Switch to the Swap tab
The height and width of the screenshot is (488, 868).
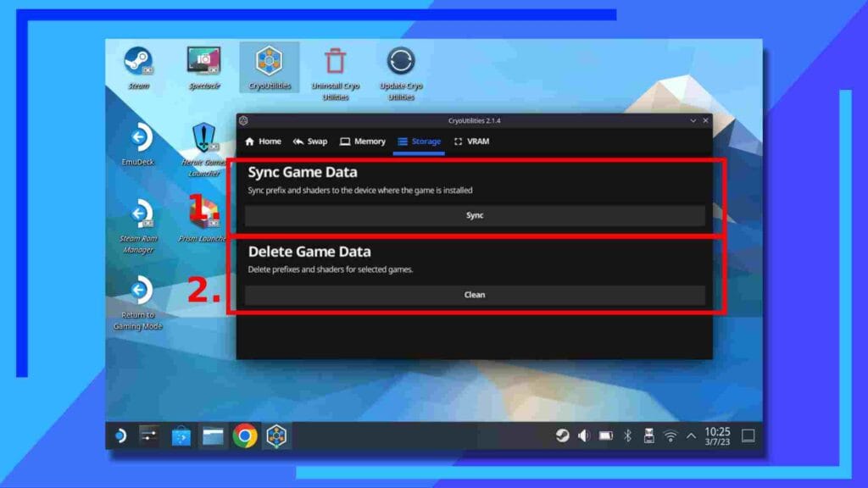click(x=310, y=141)
